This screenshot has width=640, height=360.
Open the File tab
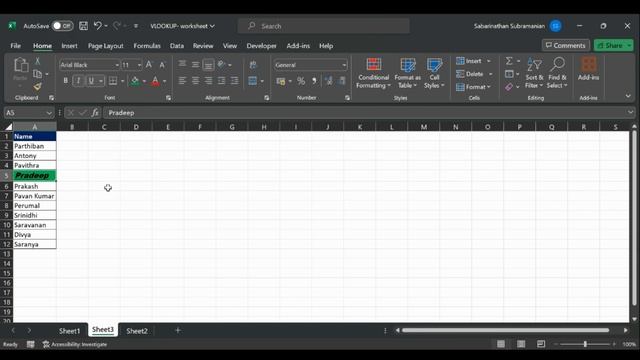(16, 46)
